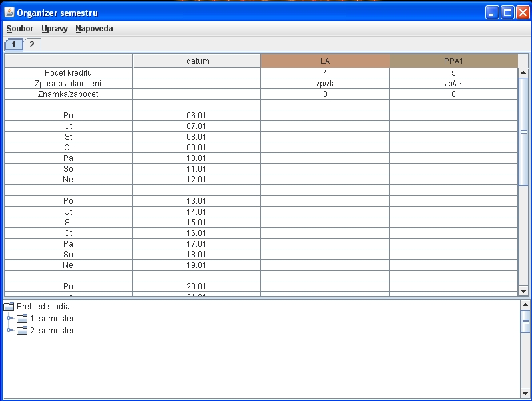
Task: Open the Soubor menu
Action: click(20, 29)
